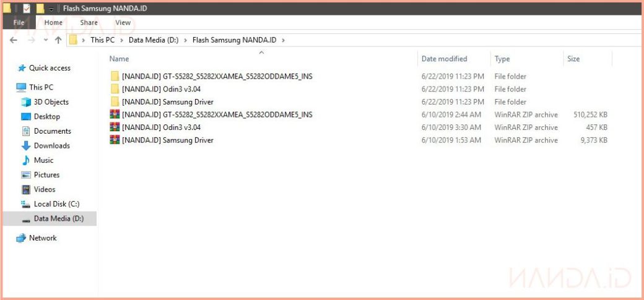Click the folder icon of Odin3 v3.04 folder
Screen dimensions: 644x300
coord(115,89)
